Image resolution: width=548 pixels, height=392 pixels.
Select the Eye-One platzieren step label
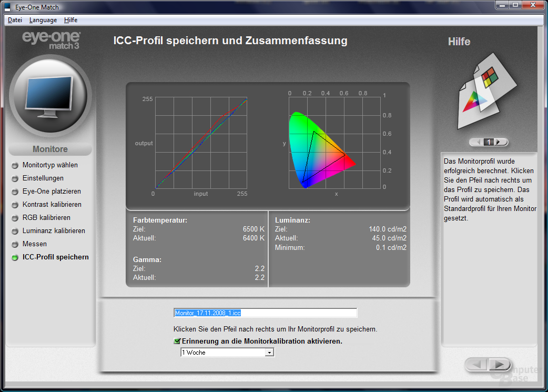(x=52, y=192)
